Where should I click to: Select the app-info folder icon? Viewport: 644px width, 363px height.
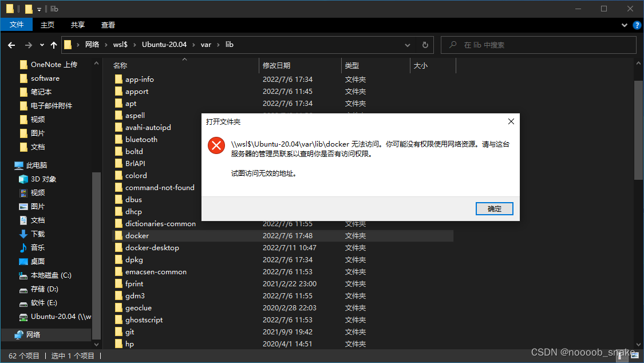(x=118, y=79)
